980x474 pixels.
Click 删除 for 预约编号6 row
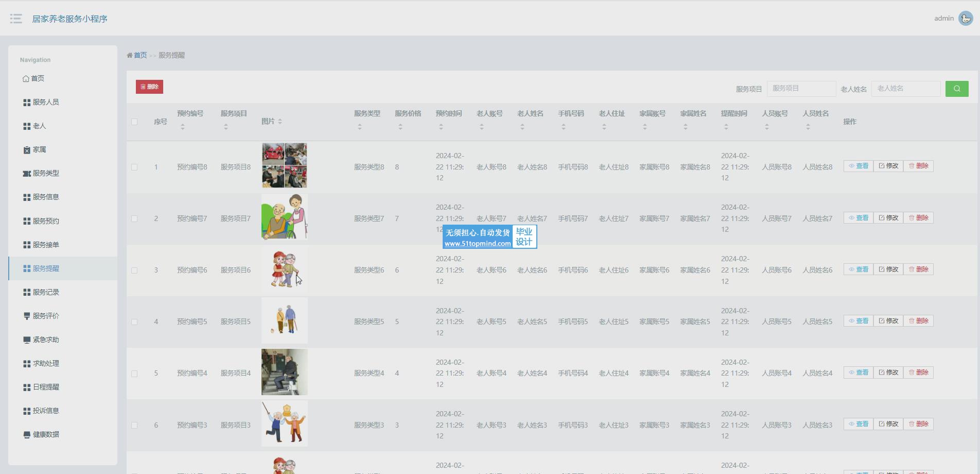918,269
